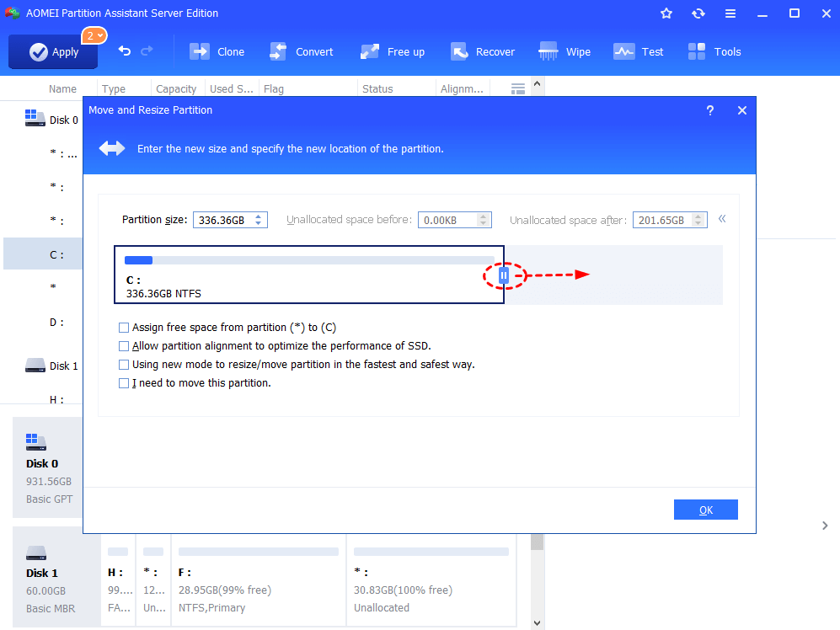The image size is (840, 630).
Task: Select the 12GB unallocated block on Disk 1
Action: pos(153,580)
